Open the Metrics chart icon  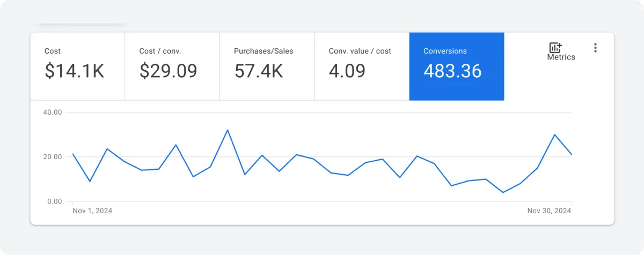[x=555, y=48]
